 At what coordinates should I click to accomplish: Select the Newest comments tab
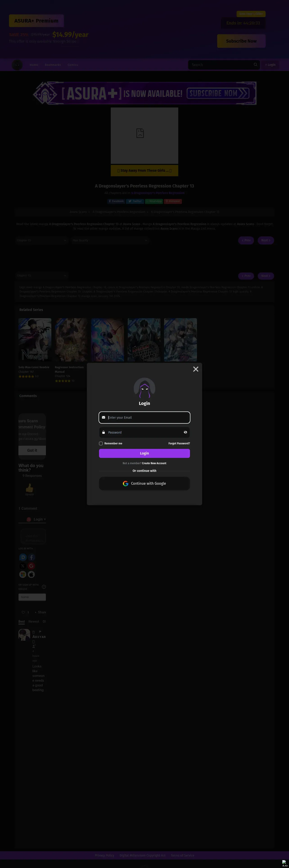34,621
